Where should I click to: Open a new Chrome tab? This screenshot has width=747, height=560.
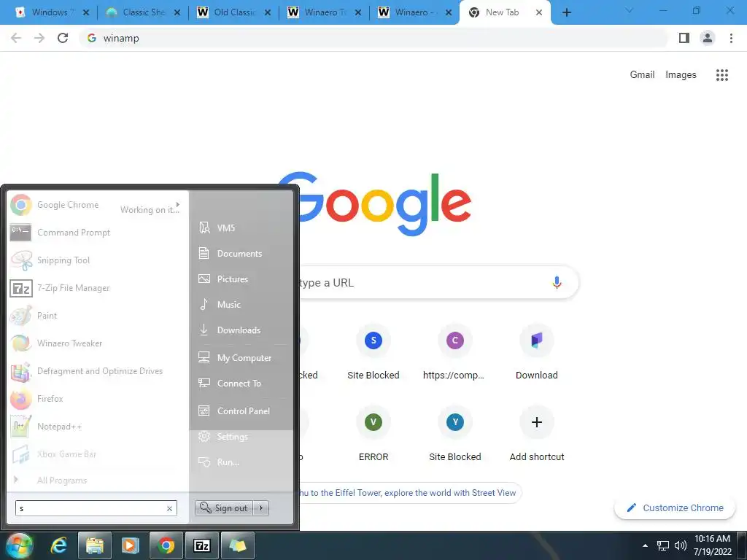click(x=566, y=13)
